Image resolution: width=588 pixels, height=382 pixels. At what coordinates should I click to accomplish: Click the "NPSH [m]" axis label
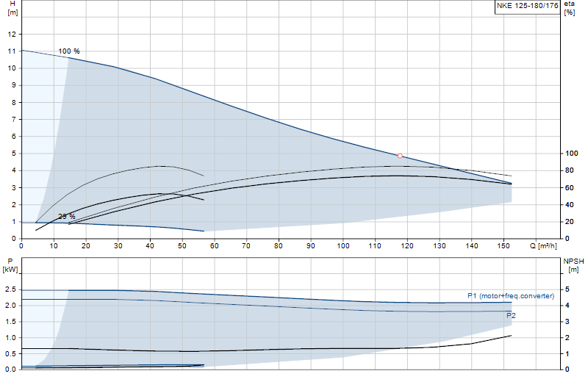[x=573, y=265]
